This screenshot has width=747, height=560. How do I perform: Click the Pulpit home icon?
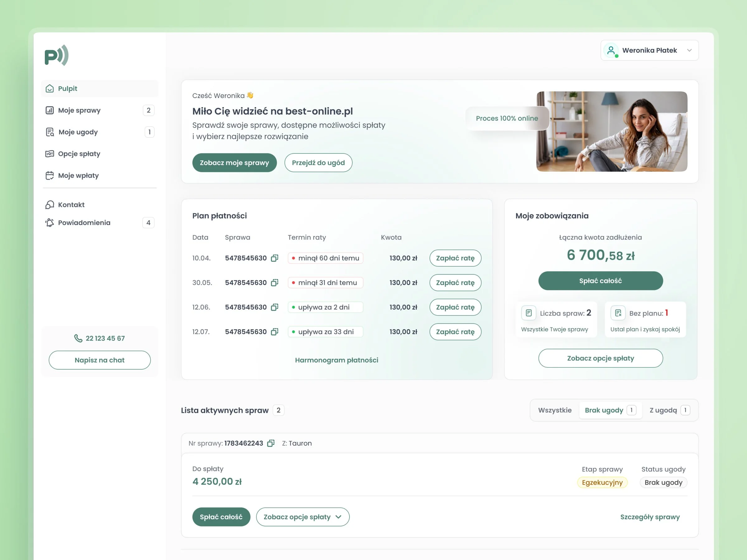[x=49, y=88]
